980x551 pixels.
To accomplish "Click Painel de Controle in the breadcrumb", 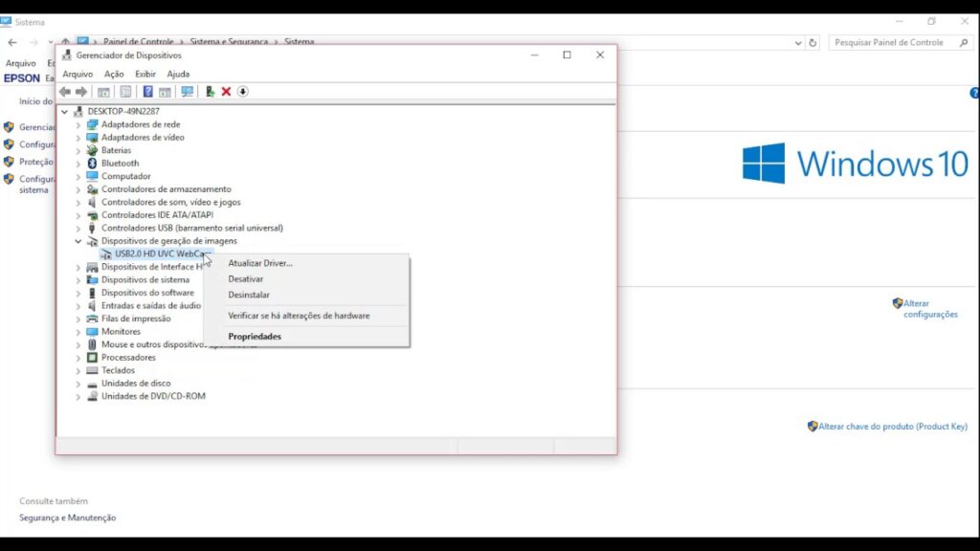I will [x=138, y=42].
